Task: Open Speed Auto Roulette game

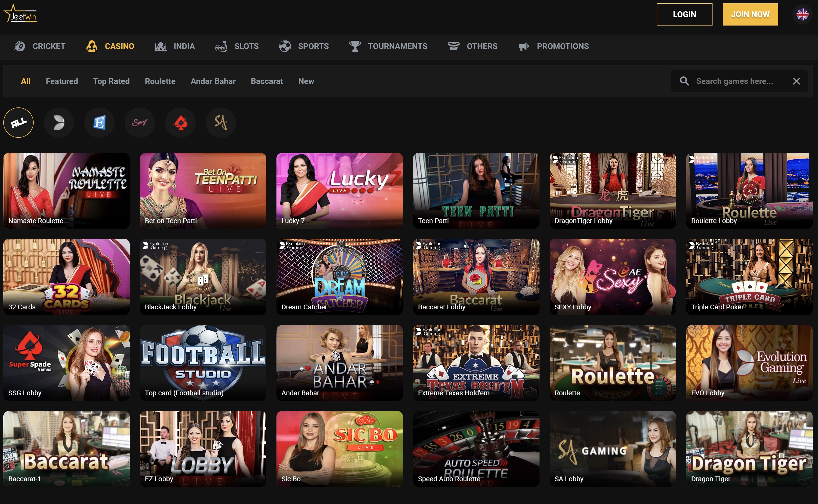Action: pyautogui.click(x=476, y=449)
